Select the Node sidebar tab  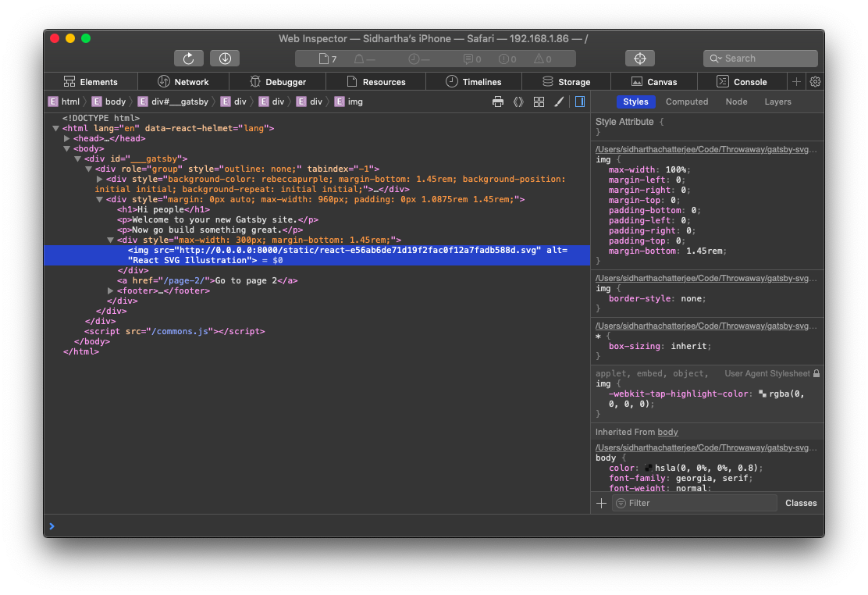[736, 102]
